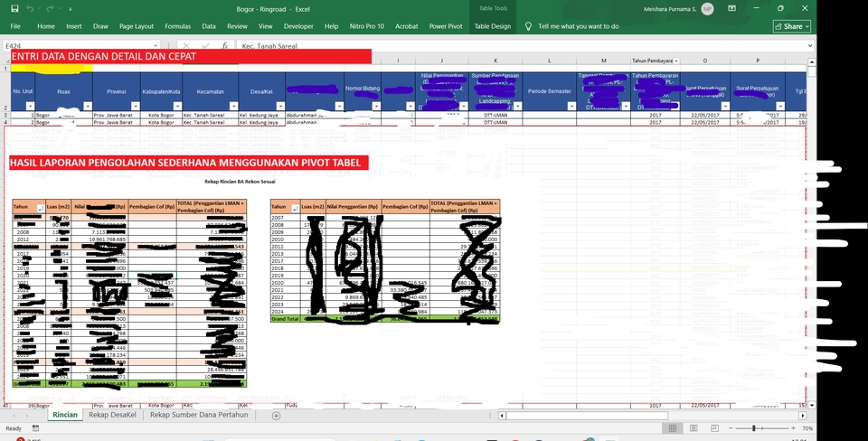Open Tahun filter in left pivot table
868x441 pixels.
pos(41,209)
